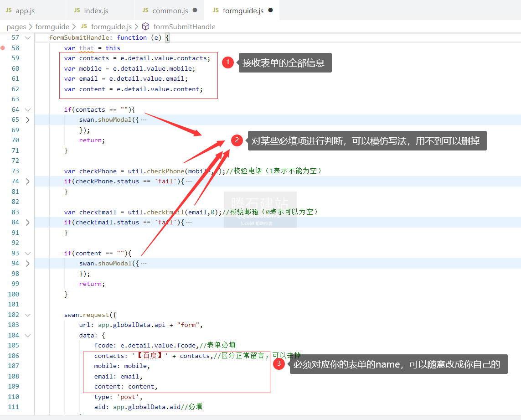
Task: Click the 'formguide' folder breadcrumb
Action: [52, 27]
